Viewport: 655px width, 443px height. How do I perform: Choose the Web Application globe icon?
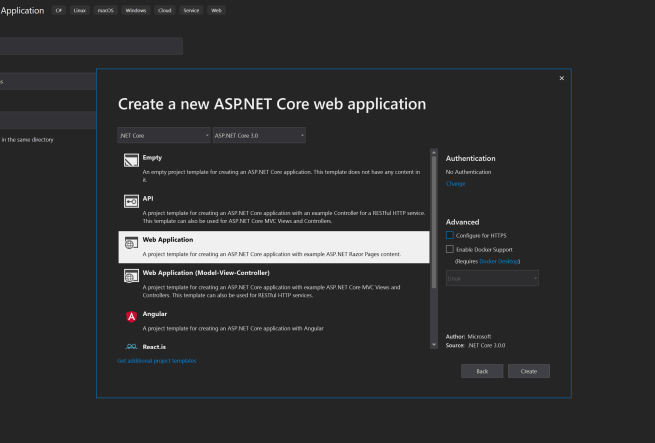(130, 243)
